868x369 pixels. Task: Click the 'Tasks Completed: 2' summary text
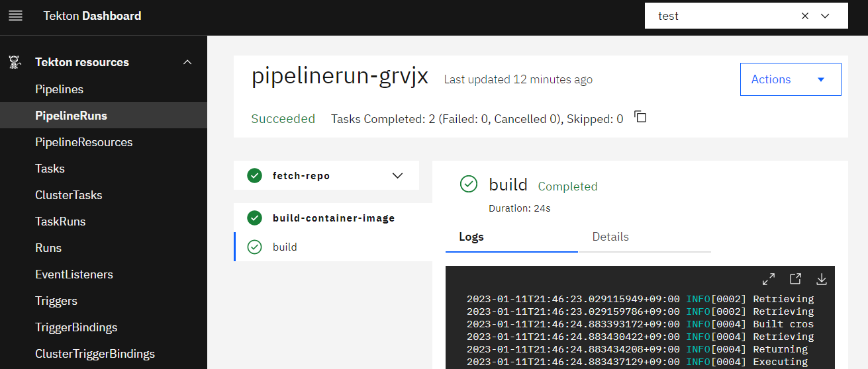tap(477, 119)
